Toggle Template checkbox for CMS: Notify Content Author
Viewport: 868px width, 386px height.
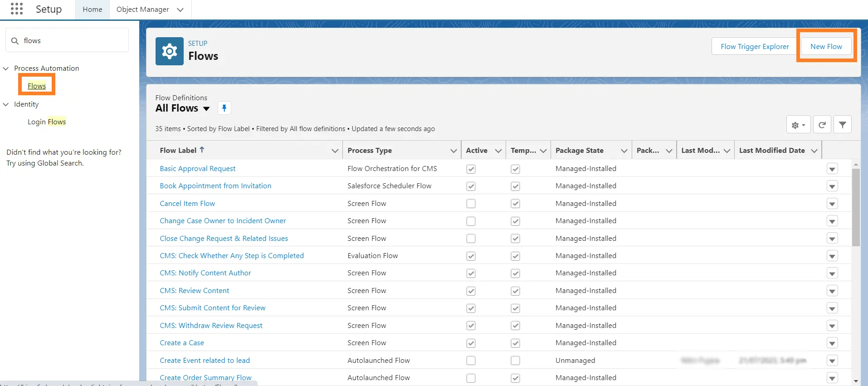coord(515,274)
